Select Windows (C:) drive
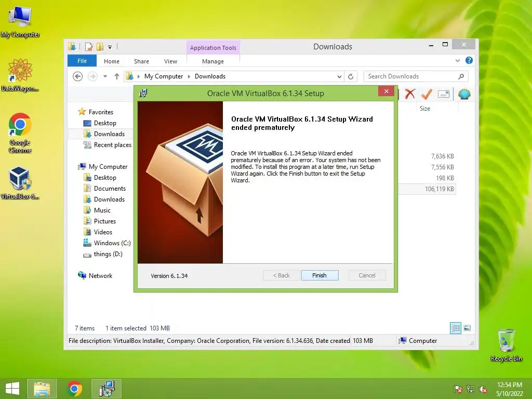This screenshot has height=399, width=532. click(112, 243)
